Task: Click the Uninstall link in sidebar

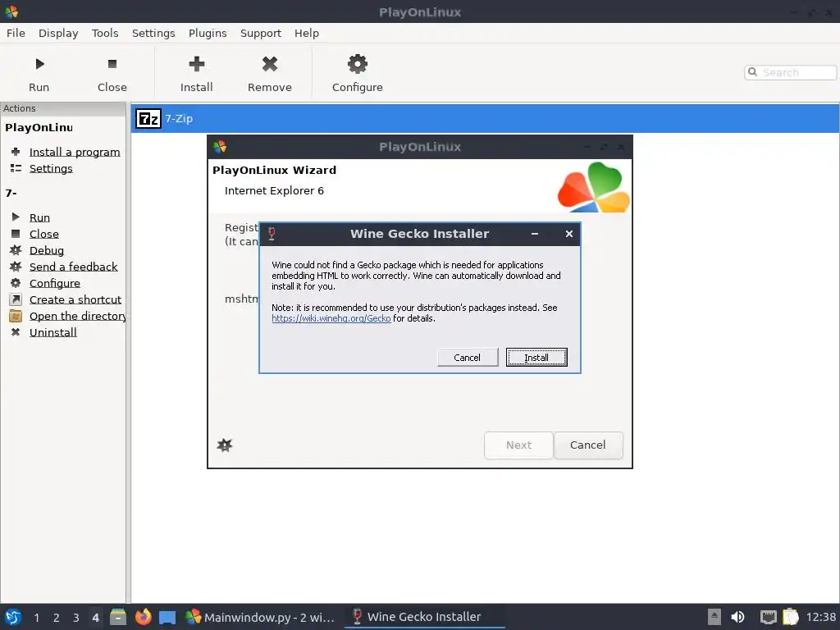Action: [x=53, y=332]
